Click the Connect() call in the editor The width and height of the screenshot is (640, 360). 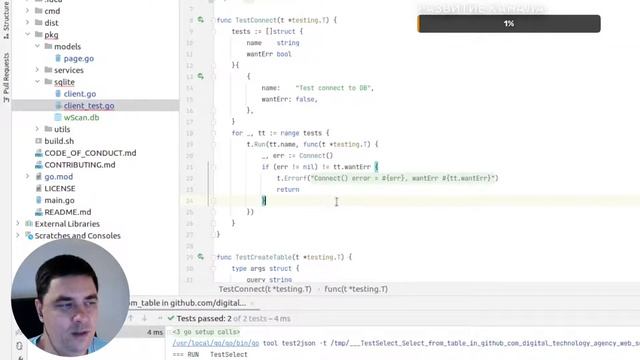point(316,156)
